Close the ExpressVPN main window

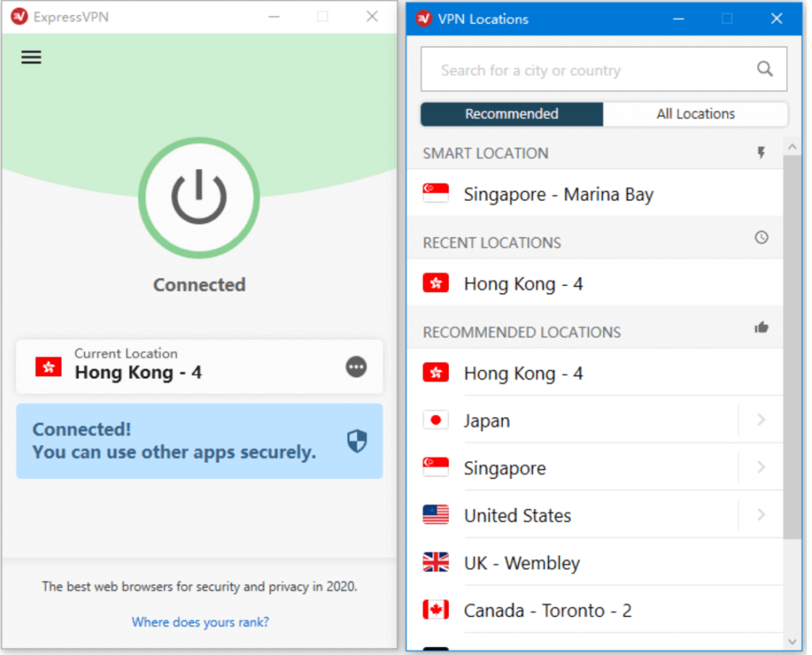tap(372, 17)
